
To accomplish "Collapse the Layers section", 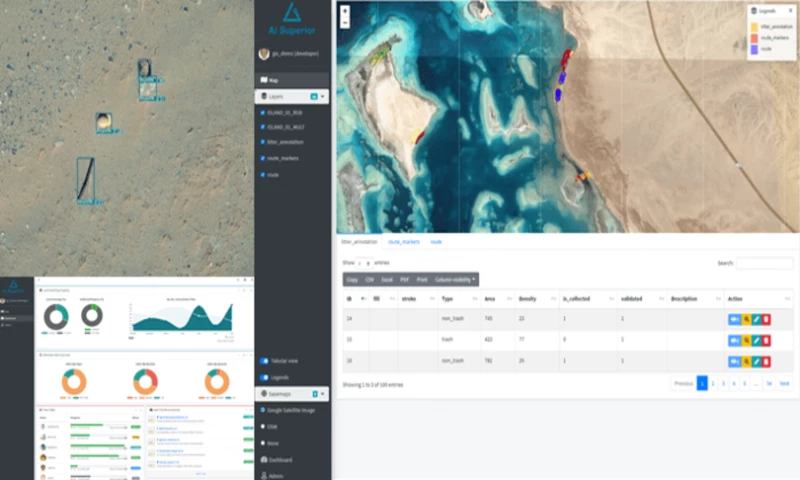I will click(322, 96).
